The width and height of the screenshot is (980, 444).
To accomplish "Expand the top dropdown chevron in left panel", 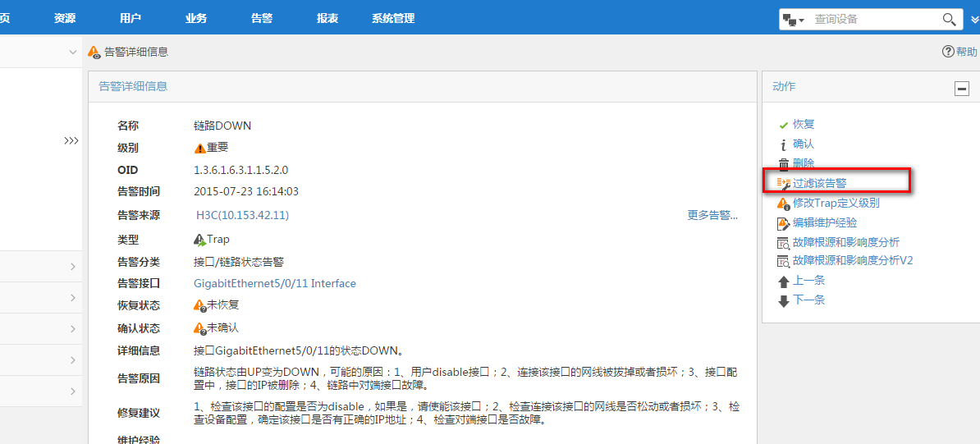I will (72, 53).
